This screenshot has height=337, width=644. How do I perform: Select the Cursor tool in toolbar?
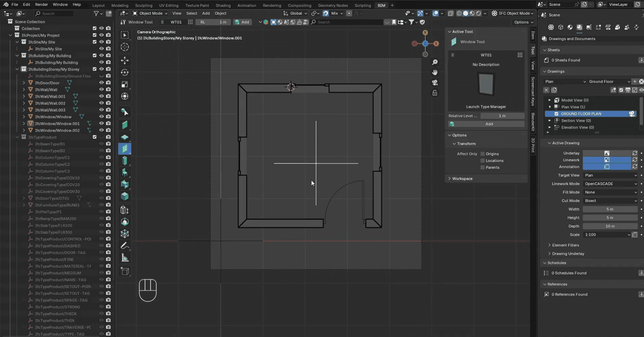(x=124, y=47)
